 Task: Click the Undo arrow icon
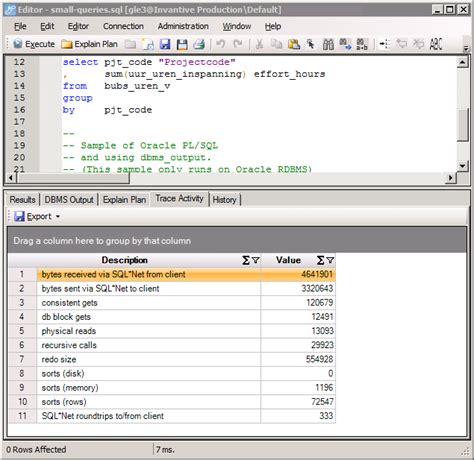(220, 44)
